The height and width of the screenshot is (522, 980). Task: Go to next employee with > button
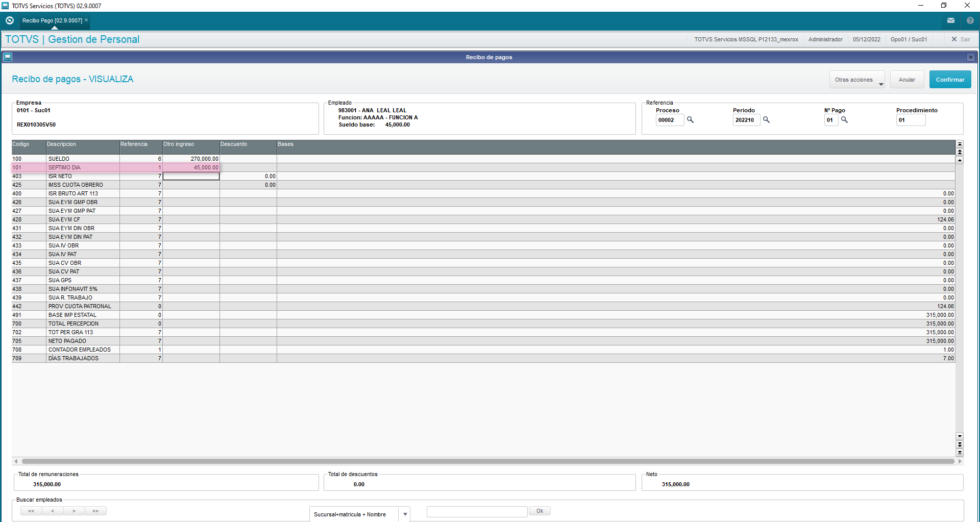[x=74, y=511]
